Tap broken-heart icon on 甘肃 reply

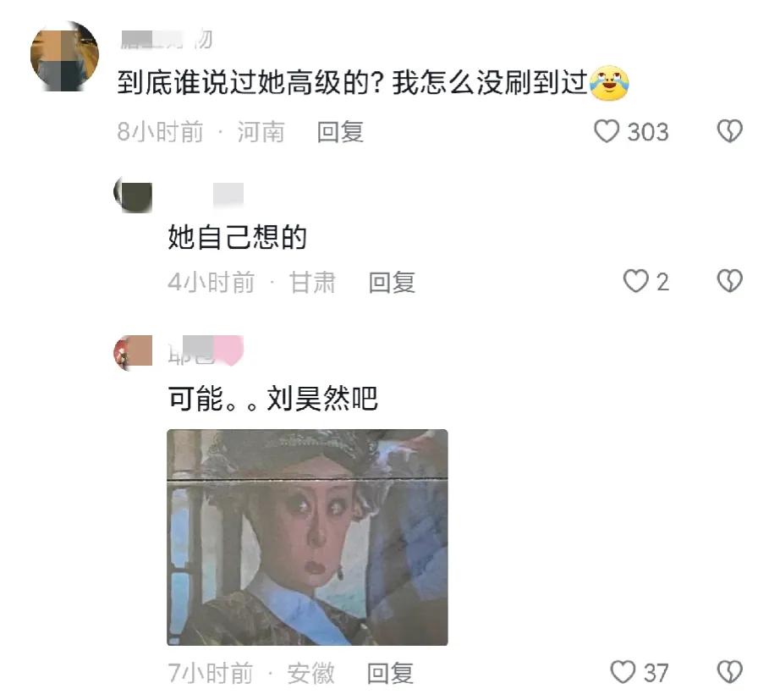pyautogui.click(x=730, y=281)
